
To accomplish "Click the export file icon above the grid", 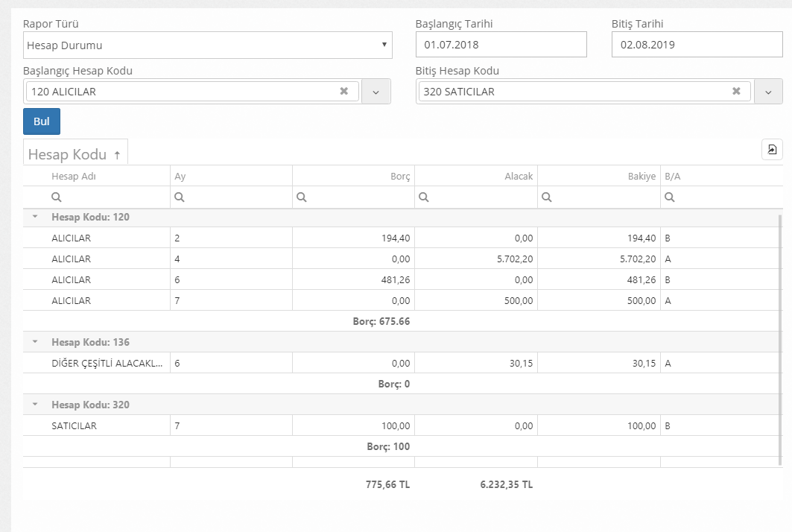I will pos(772,150).
